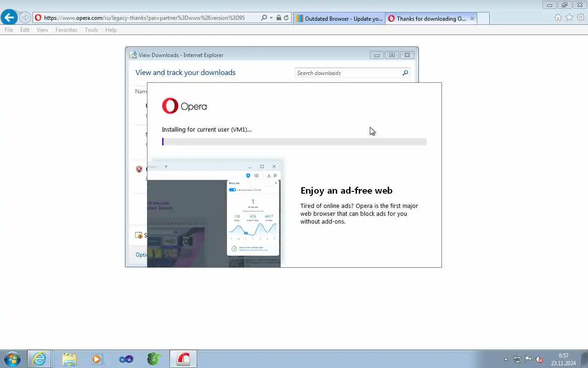Screen dimensions: 588x368
Task: Click the Options link in View Downloads
Action: [x=141, y=255]
